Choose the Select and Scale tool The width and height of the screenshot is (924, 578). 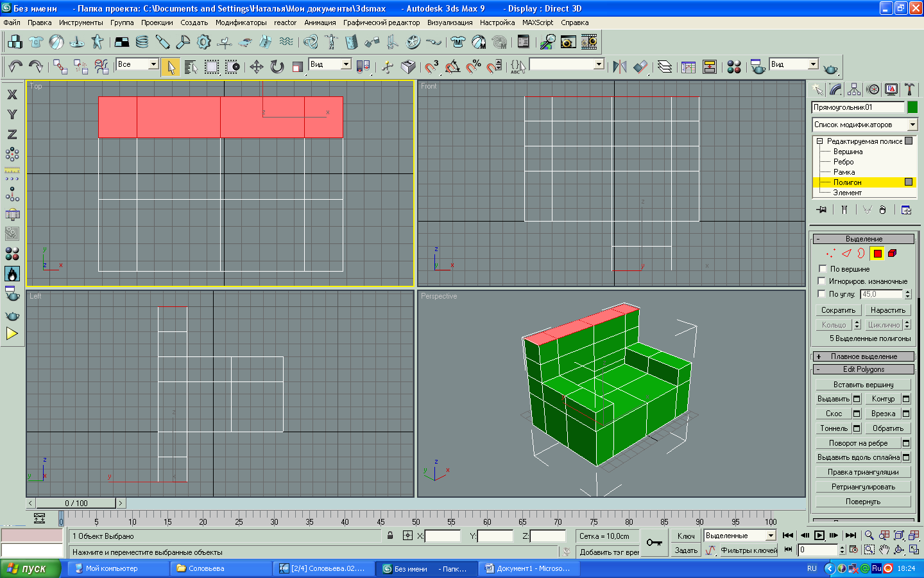[x=298, y=67]
